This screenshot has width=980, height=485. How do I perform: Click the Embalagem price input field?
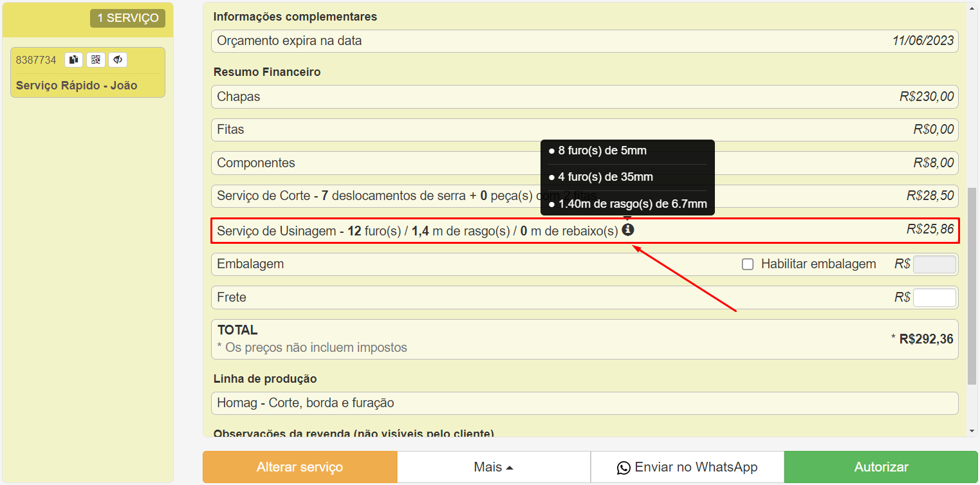(935, 264)
